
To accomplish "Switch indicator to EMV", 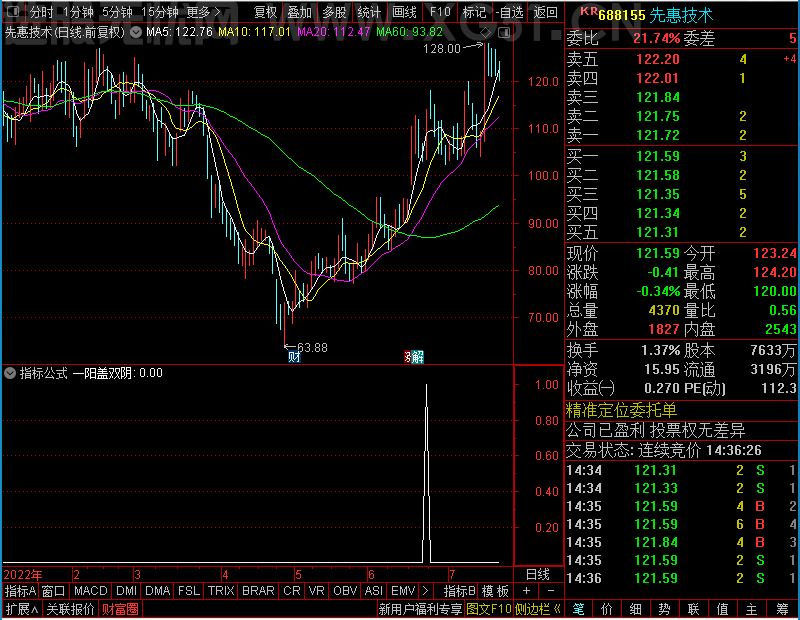I will pyautogui.click(x=403, y=591).
